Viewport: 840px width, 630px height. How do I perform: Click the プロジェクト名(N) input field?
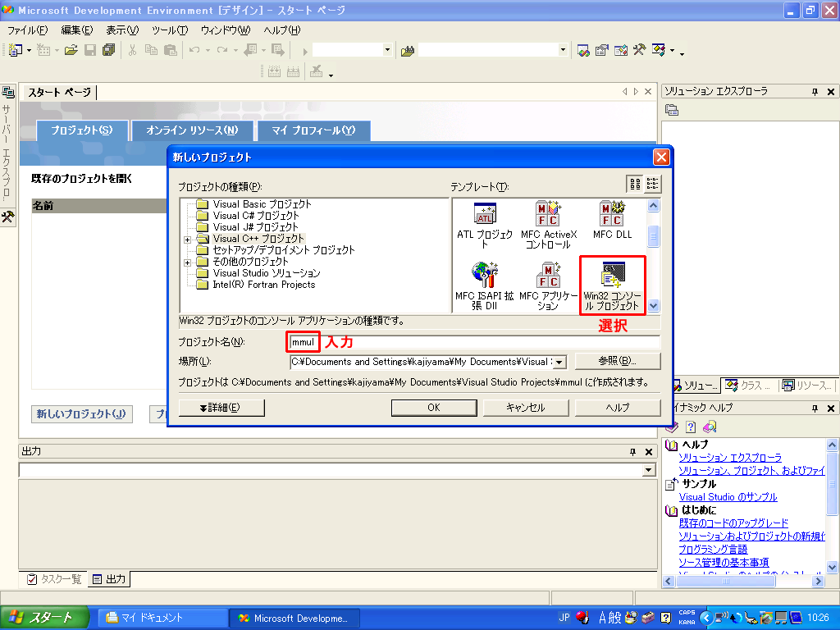coord(475,342)
